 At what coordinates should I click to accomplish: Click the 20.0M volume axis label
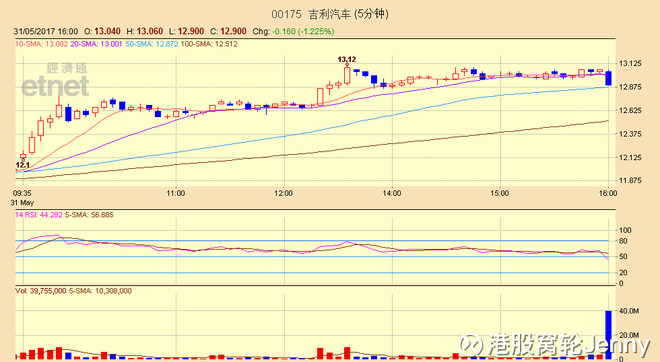pyautogui.click(x=629, y=335)
